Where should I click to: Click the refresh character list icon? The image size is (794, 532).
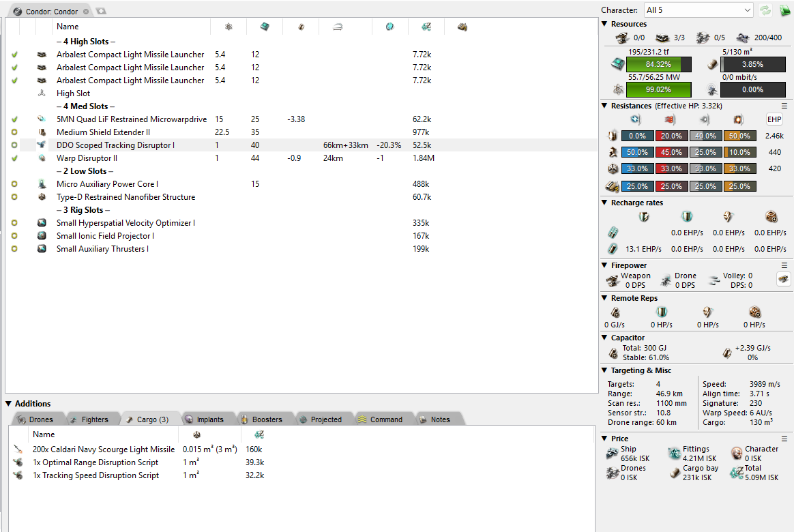click(766, 10)
